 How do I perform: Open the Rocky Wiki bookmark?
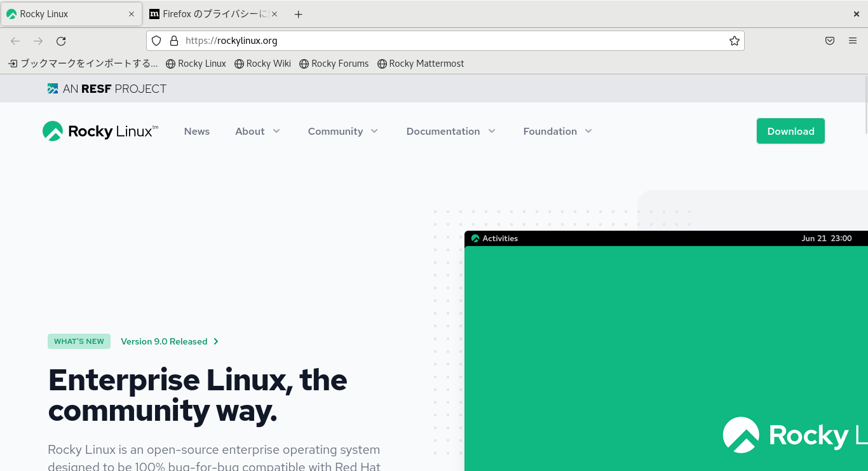point(262,64)
